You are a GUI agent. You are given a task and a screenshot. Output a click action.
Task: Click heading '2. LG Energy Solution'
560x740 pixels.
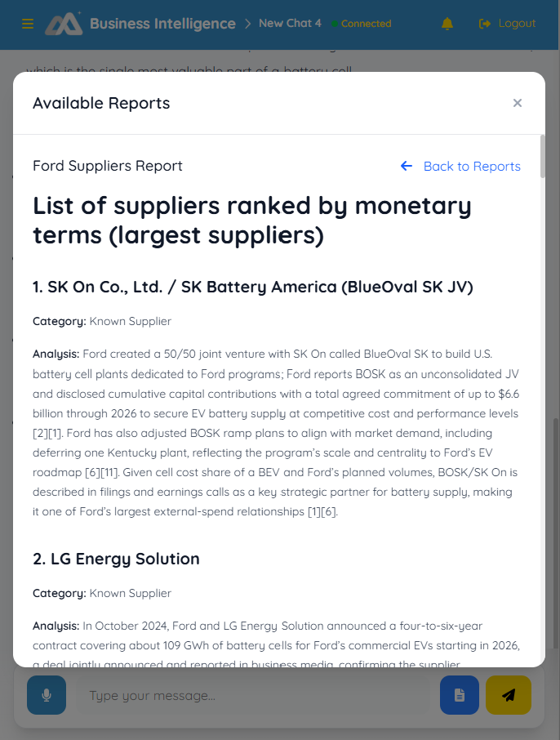pyautogui.click(x=116, y=559)
